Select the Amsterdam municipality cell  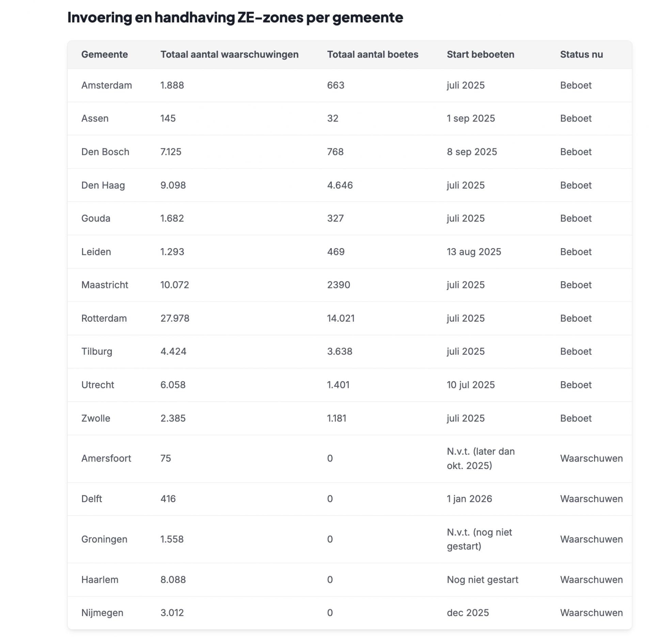[106, 85]
